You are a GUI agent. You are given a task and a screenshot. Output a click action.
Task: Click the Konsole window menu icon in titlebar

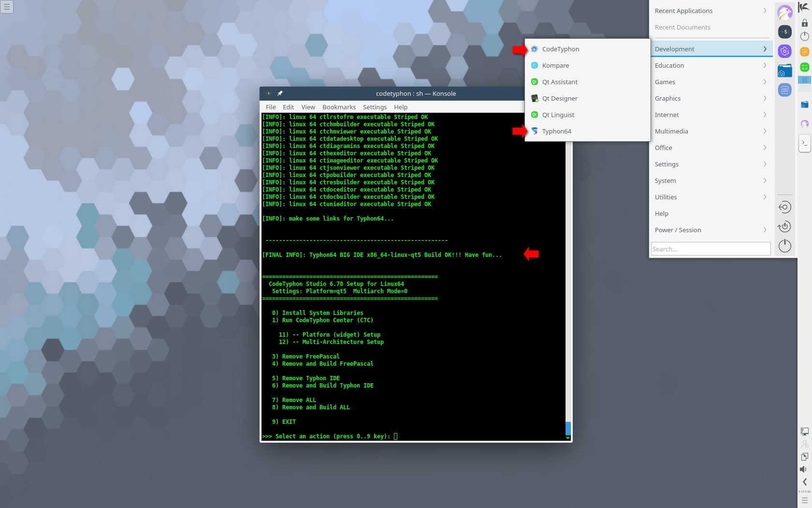tap(268, 93)
